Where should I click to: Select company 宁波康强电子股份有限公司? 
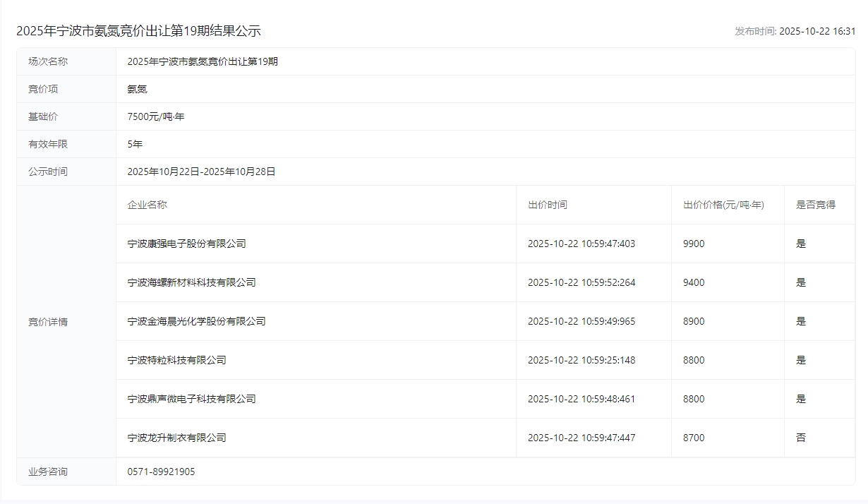pyautogui.click(x=186, y=244)
